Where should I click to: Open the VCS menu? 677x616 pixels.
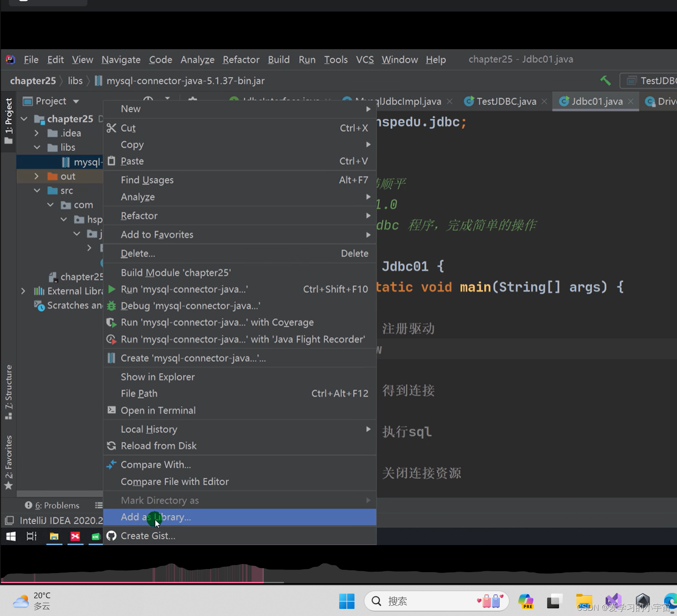pyautogui.click(x=365, y=59)
